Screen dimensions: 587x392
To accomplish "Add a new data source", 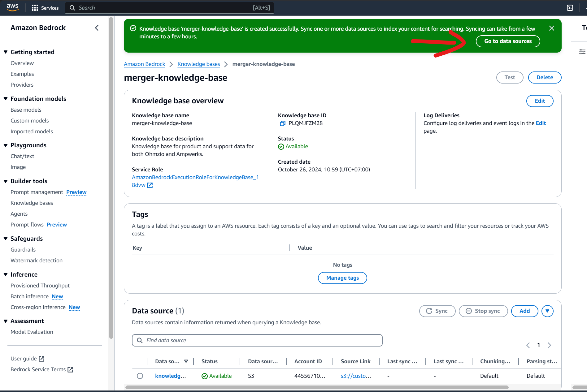I will [524, 311].
